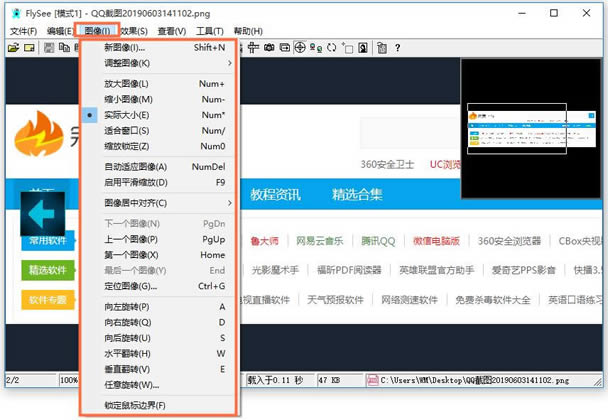This screenshot has height=420, width=608.
Task: Select 上一个图像(P) previous image
Action: pyautogui.click(x=158, y=239)
